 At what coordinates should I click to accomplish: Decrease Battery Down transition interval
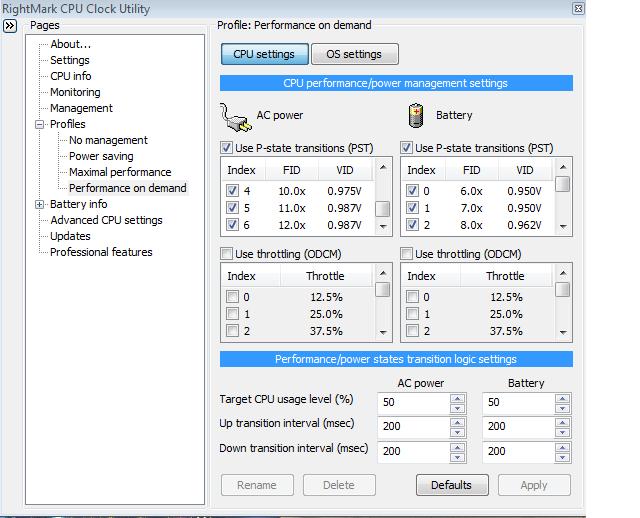pos(562,457)
